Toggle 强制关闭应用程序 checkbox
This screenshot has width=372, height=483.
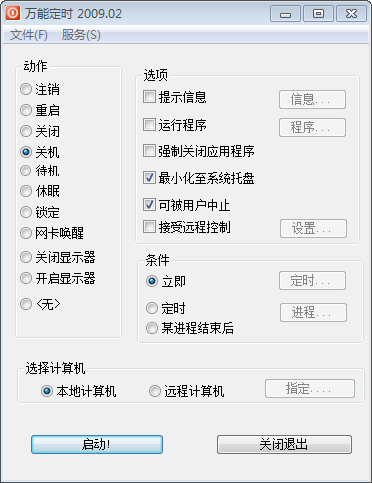point(149,151)
